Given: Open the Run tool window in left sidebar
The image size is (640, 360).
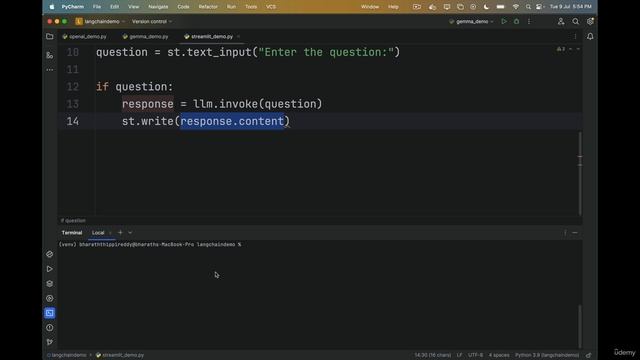Looking at the screenshot, I should (x=49, y=269).
